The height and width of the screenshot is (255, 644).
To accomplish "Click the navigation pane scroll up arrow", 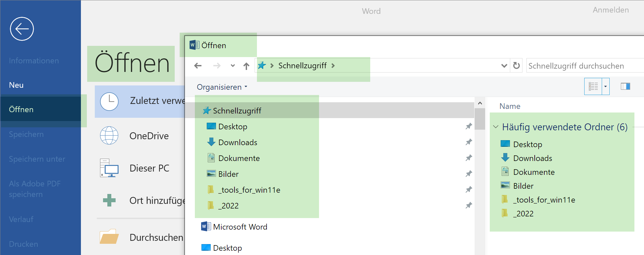I will [x=480, y=103].
